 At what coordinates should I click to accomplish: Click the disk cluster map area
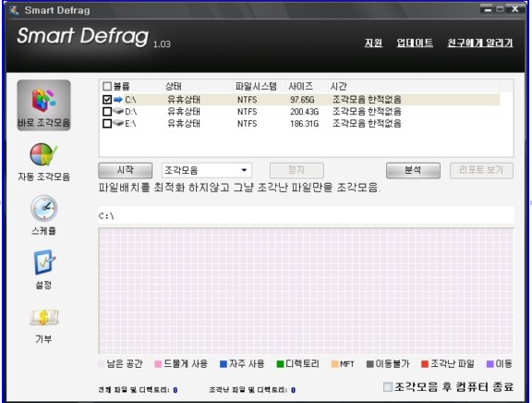[x=306, y=291]
